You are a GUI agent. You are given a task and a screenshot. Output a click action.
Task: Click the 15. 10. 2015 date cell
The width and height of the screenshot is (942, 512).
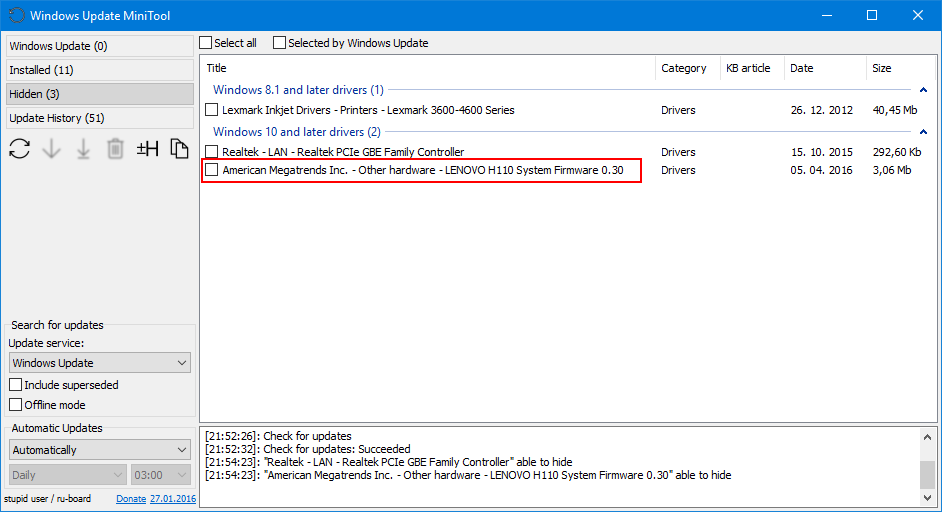pyautogui.click(x=821, y=151)
